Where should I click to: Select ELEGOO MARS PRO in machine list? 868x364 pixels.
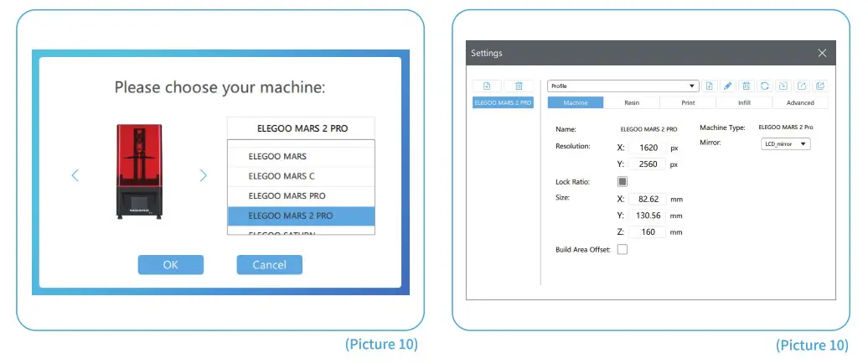coord(301,196)
